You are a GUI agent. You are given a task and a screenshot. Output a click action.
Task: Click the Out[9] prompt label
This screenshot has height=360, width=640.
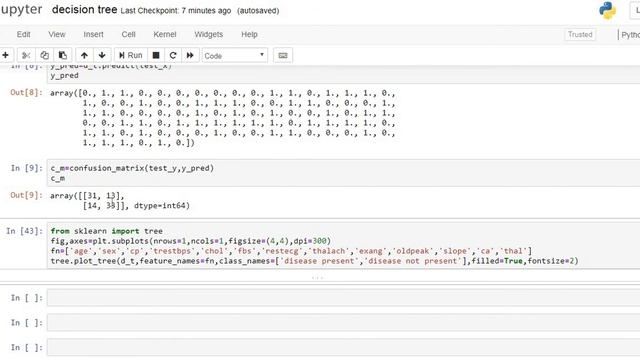26,195
